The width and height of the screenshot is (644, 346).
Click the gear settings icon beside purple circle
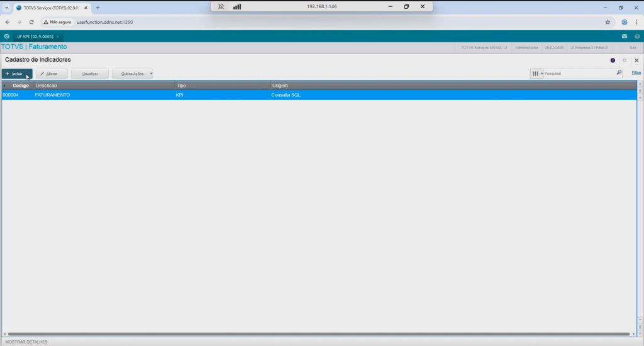coord(625,60)
